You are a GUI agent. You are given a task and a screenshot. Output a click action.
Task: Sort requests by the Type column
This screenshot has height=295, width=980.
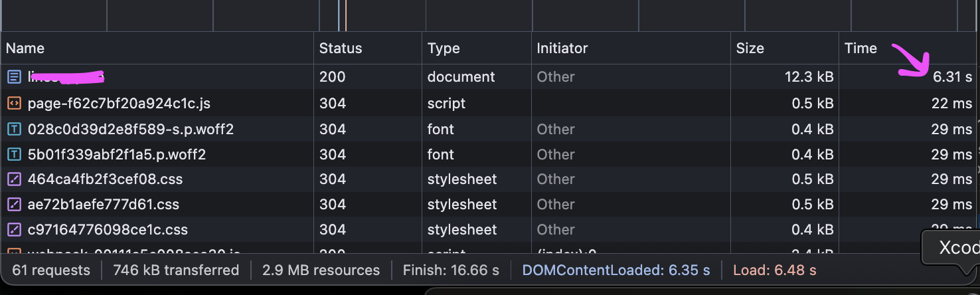(444, 49)
